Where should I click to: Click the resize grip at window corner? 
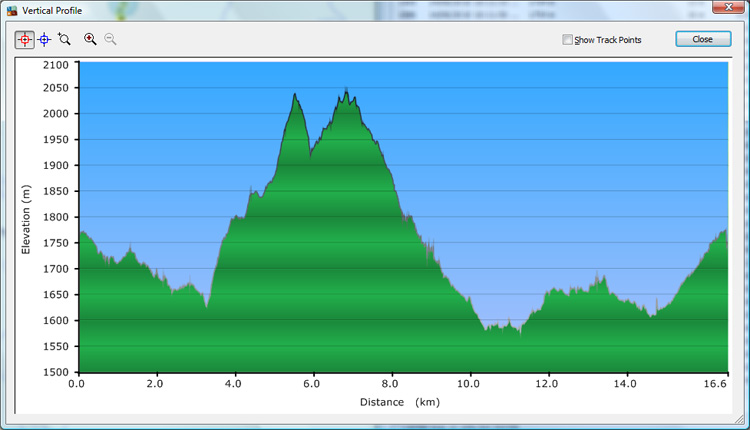coord(739,419)
